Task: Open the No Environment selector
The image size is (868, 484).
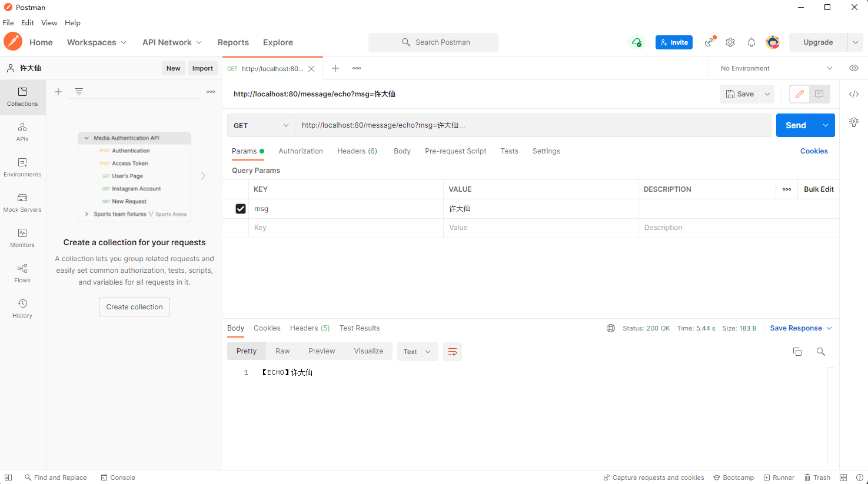Action: click(777, 68)
